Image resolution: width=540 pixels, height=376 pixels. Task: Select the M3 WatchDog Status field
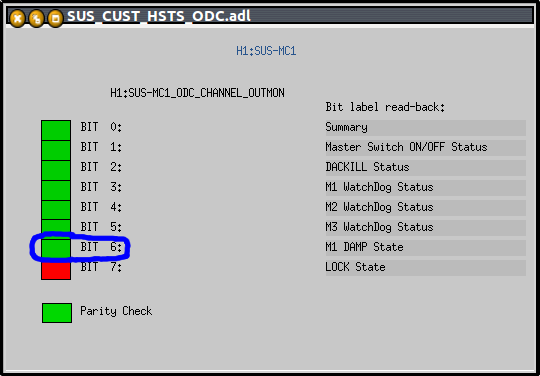(x=425, y=228)
